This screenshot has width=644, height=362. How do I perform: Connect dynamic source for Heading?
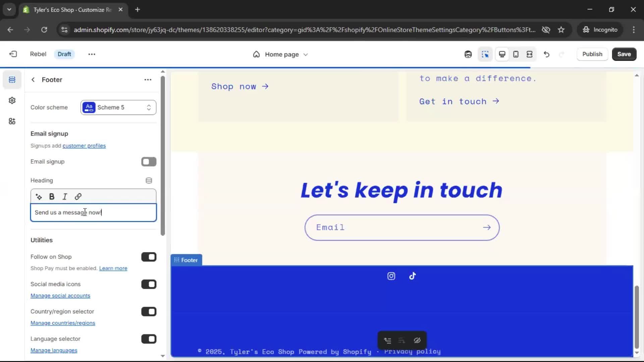149,181
